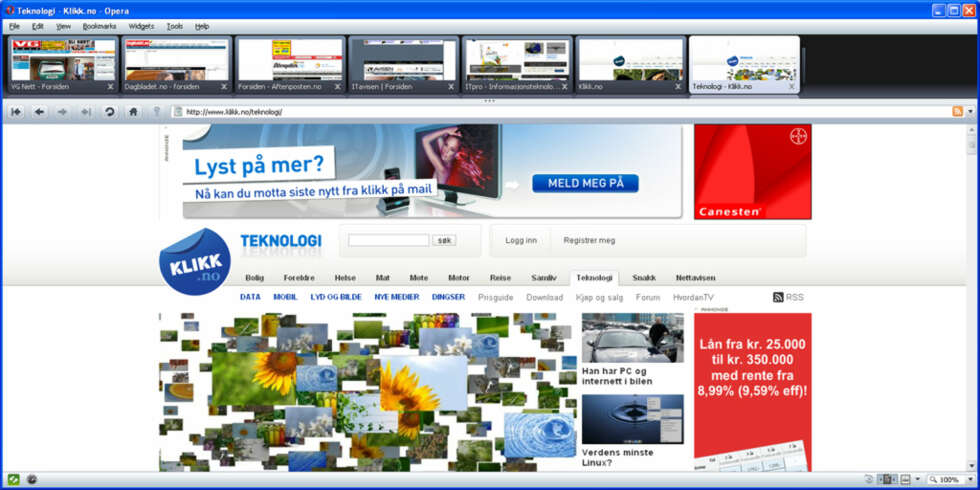Switch to the Klikk.no tab
This screenshot has height=490, width=980.
(630, 64)
